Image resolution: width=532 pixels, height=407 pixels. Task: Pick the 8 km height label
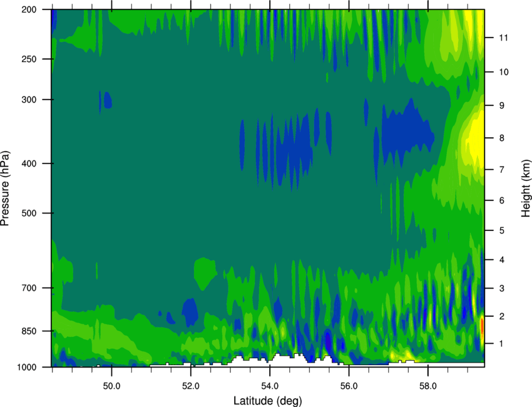[x=502, y=138]
